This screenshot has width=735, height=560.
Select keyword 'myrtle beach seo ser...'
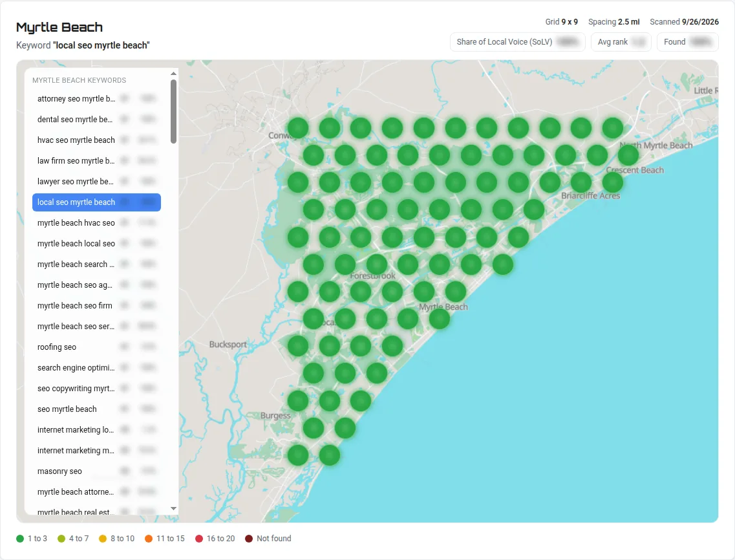pyautogui.click(x=96, y=326)
